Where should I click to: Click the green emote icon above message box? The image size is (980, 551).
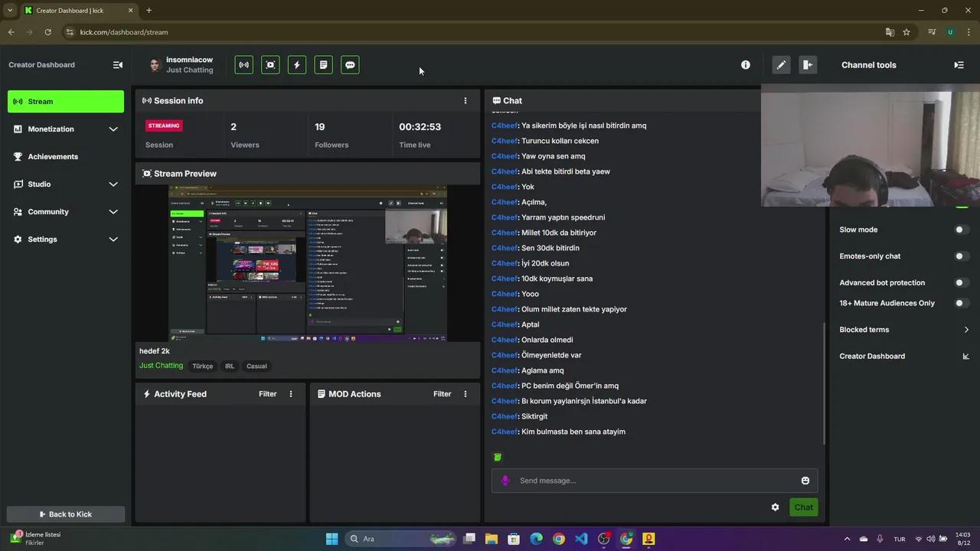tap(498, 457)
